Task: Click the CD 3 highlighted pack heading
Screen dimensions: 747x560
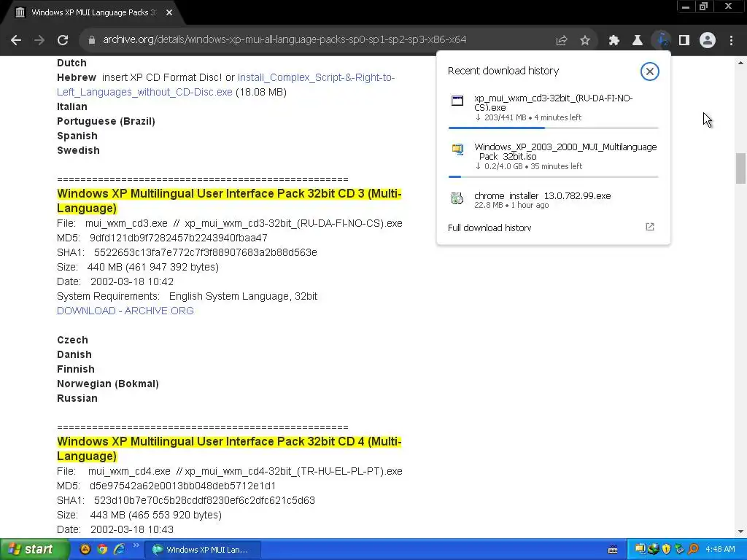Action: [229, 201]
